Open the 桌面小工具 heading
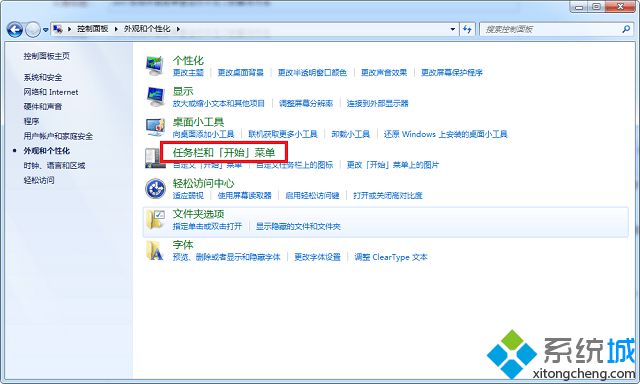This screenshot has width=640, height=384. click(198, 122)
